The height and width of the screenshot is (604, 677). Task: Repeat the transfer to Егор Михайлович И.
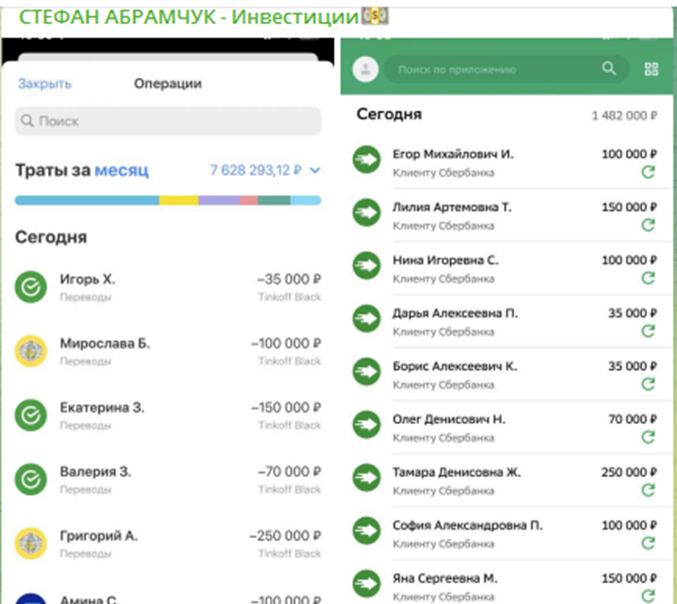pos(648,172)
